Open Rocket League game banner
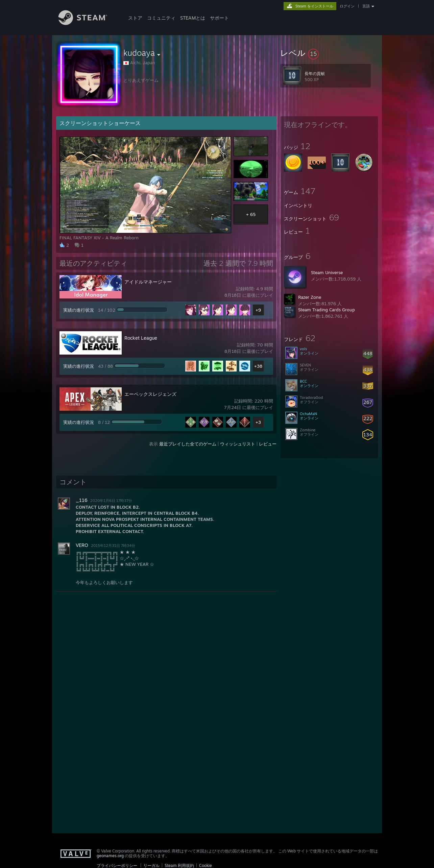Viewport: 434px width, 868px height. [x=91, y=343]
